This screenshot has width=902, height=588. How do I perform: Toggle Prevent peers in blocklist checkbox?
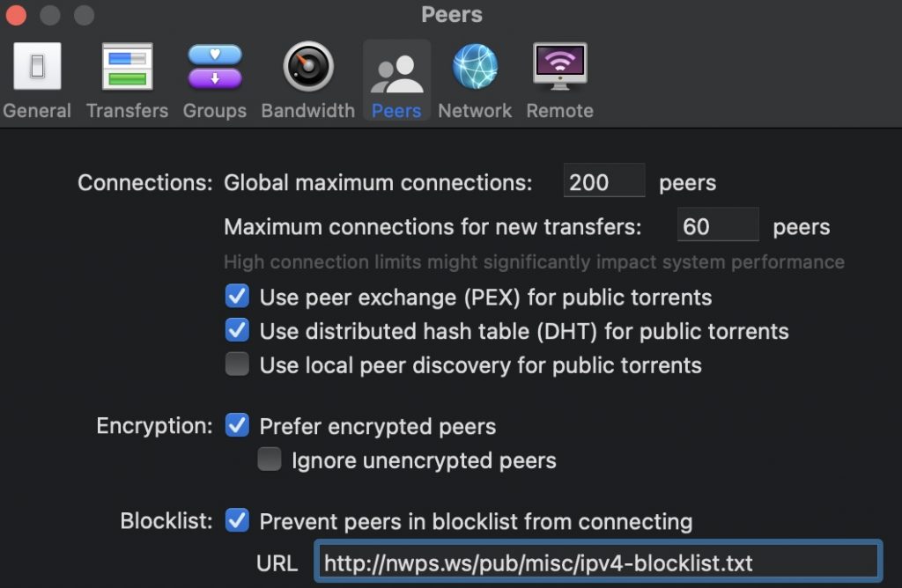pyautogui.click(x=237, y=521)
